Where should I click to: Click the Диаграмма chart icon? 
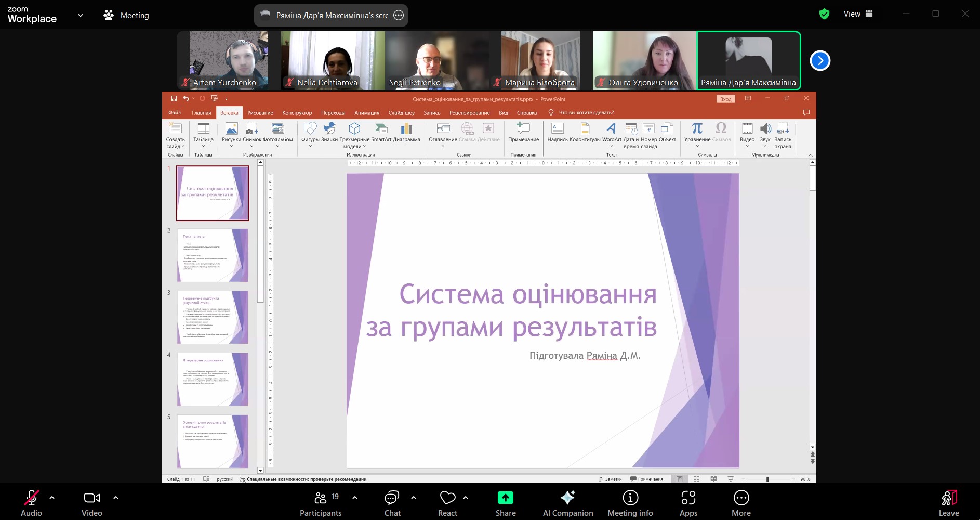pos(407,129)
